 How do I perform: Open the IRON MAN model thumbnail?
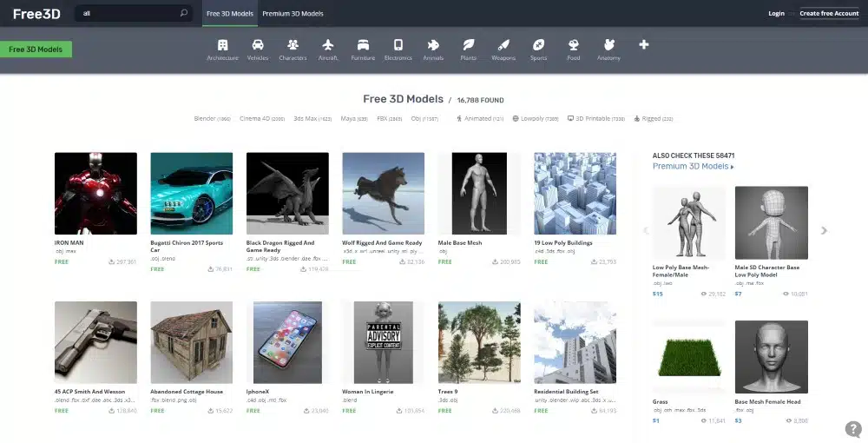(x=95, y=193)
